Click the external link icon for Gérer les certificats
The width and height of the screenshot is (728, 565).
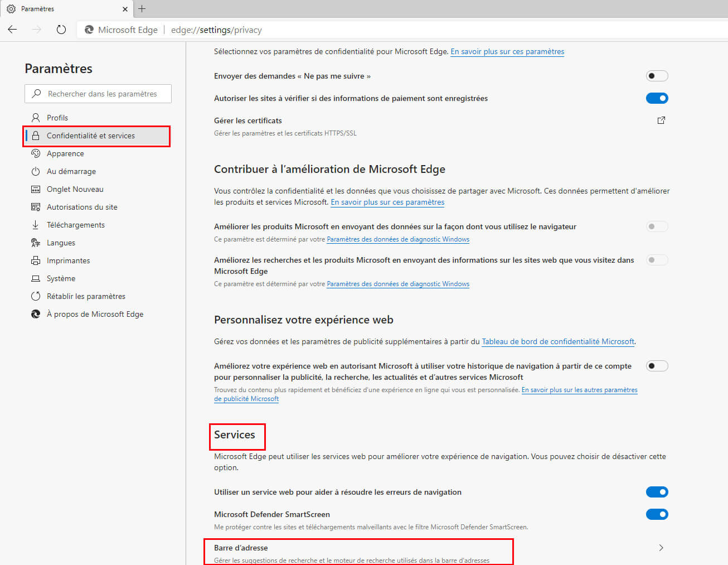click(x=661, y=120)
